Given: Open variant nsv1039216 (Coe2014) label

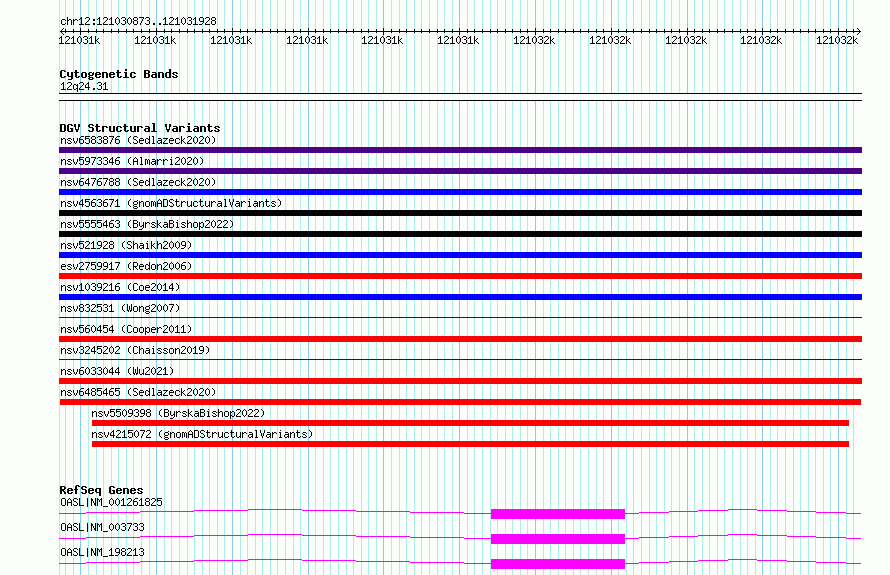Looking at the screenshot, I should click(120, 287).
